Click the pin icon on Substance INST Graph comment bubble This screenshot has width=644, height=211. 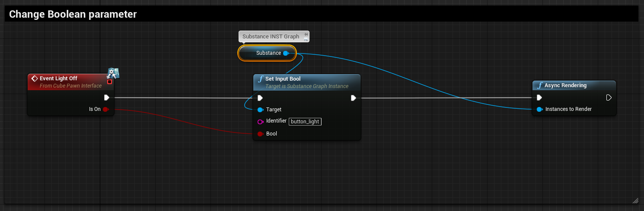tap(306, 34)
